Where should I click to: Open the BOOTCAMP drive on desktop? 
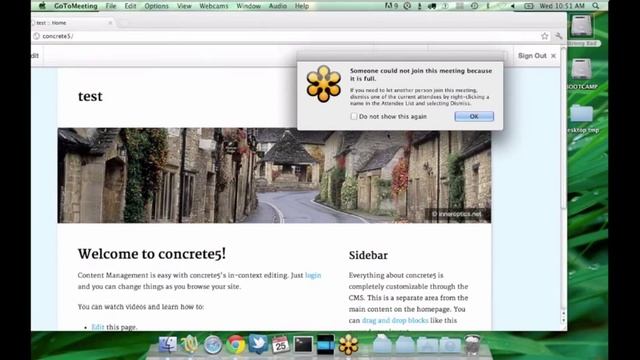click(582, 73)
